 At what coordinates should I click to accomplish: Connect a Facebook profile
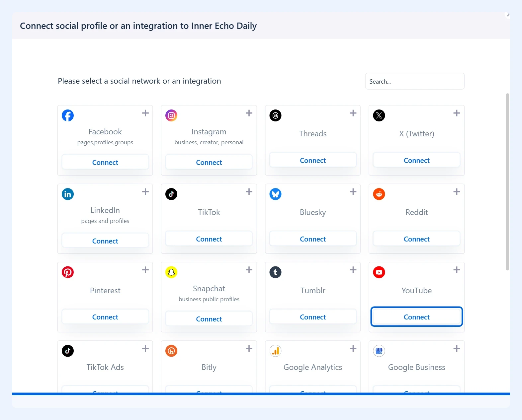click(105, 162)
